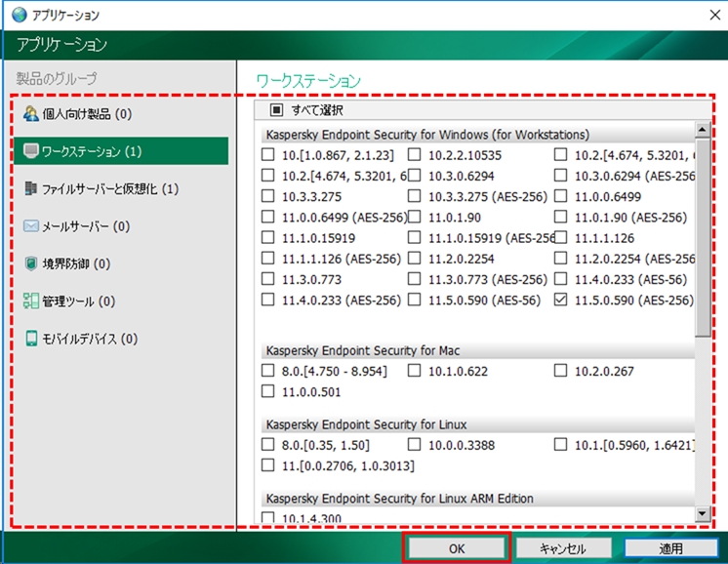Click the 適用 button
This screenshot has height=564, width=728.
coord(670,548)
